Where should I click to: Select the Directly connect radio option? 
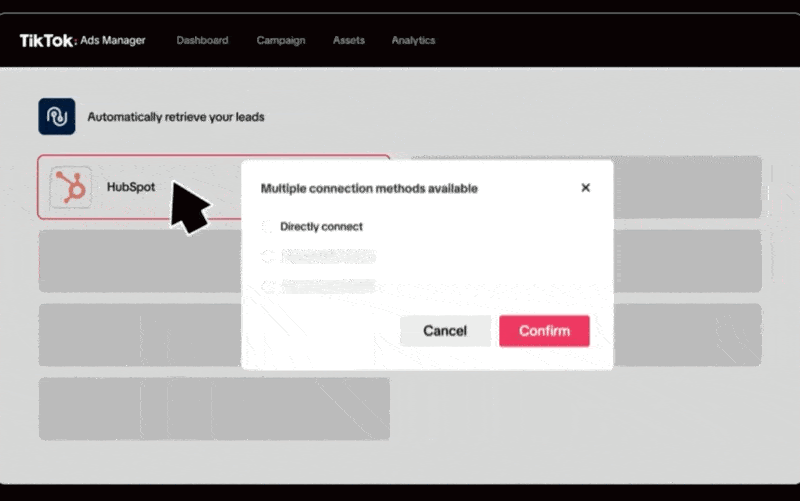[x=267, y=227]
